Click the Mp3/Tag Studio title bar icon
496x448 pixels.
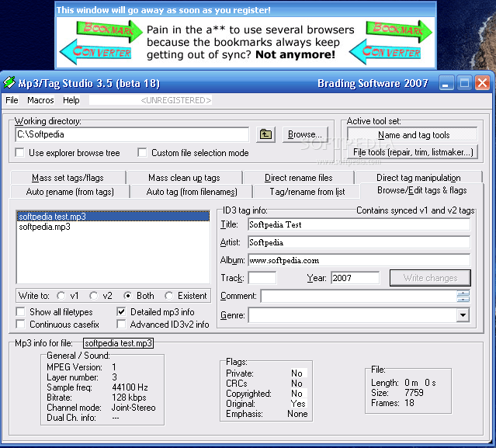tap(9, 83)
